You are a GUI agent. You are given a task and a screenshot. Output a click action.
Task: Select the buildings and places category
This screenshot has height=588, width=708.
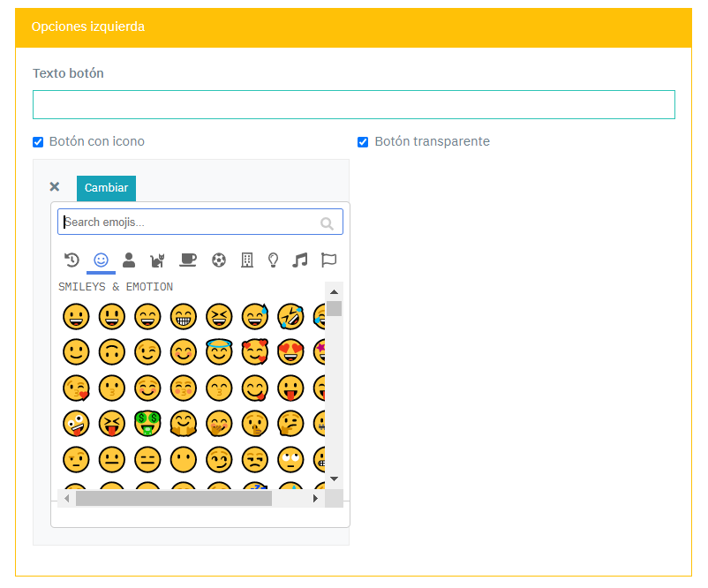click(247, 260)
